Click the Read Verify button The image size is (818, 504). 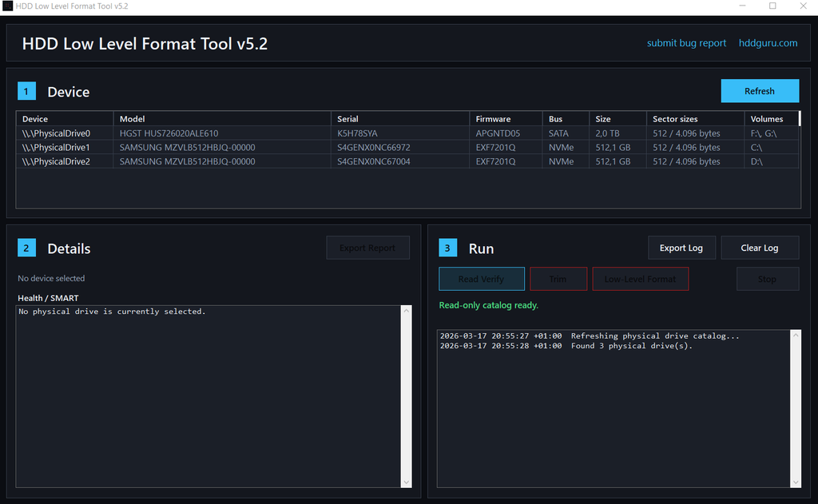[482, 279]
